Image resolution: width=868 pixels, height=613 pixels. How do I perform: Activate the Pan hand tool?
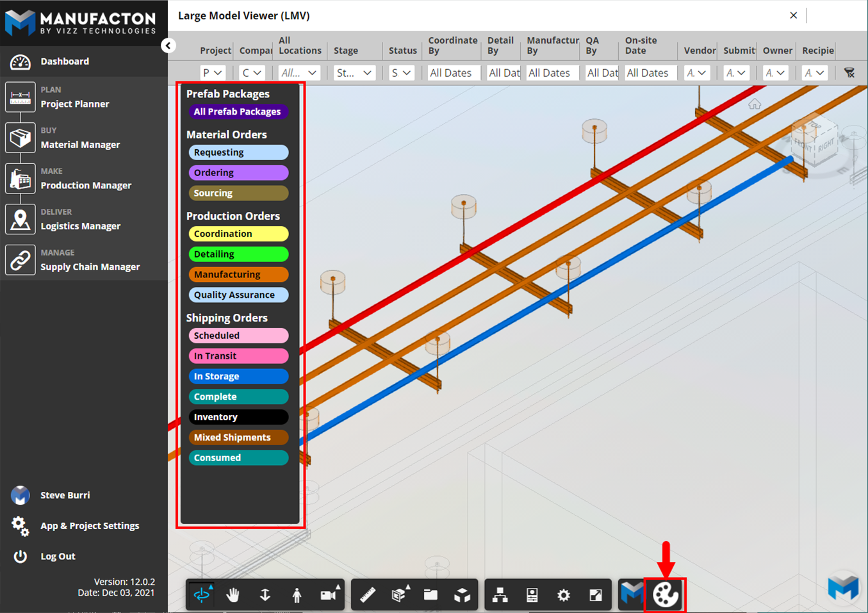[233, 594]
